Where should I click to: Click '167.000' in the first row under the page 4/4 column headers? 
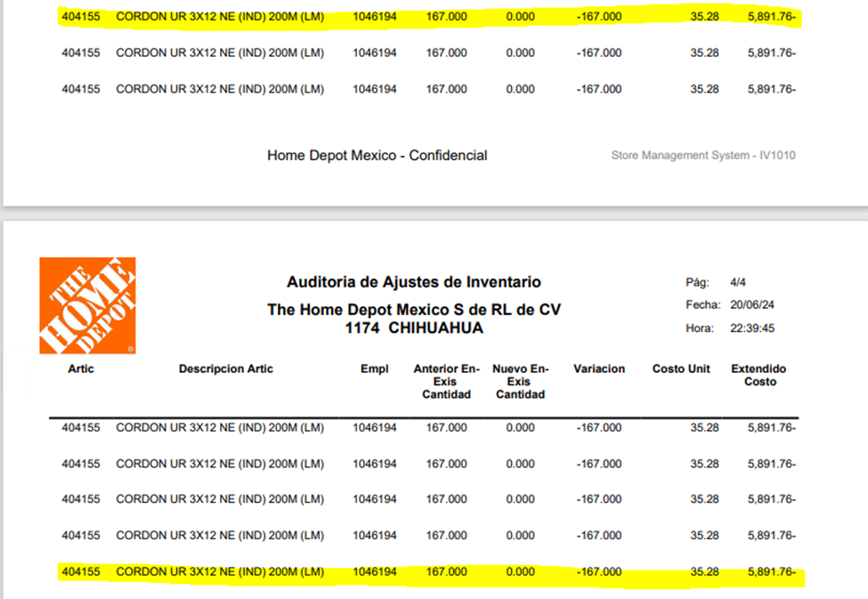(x=446, y=428)
